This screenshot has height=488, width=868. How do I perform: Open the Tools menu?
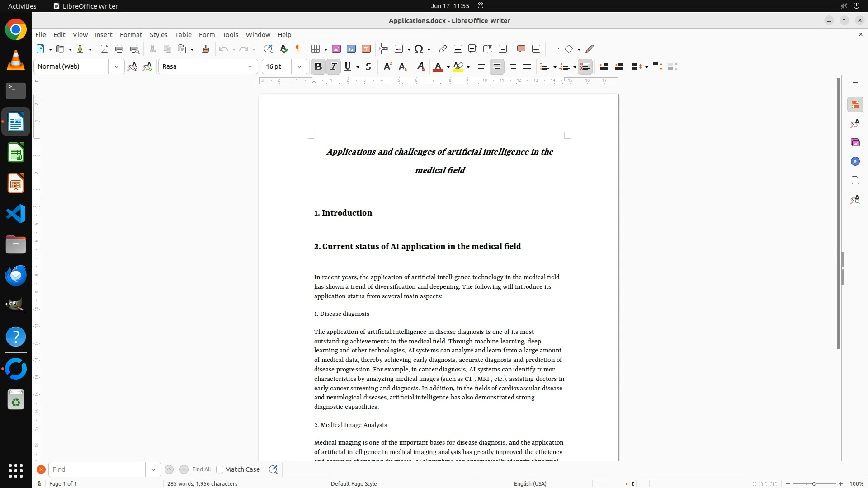tap(230, 35)
